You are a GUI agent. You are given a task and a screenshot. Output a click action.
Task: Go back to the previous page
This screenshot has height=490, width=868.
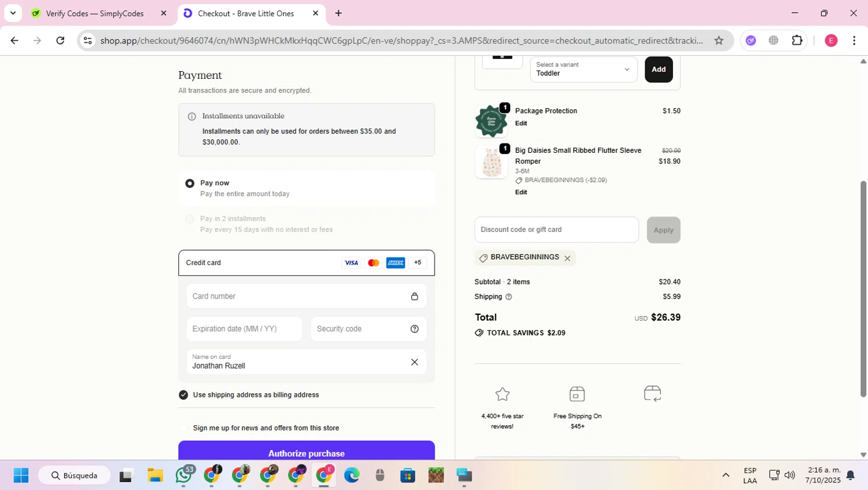[x=14, y=40]
